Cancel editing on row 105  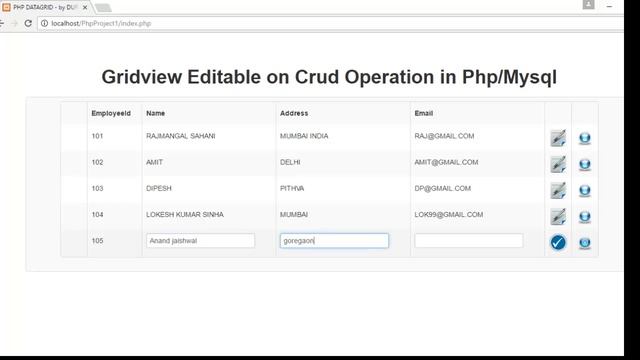point(584,243)
